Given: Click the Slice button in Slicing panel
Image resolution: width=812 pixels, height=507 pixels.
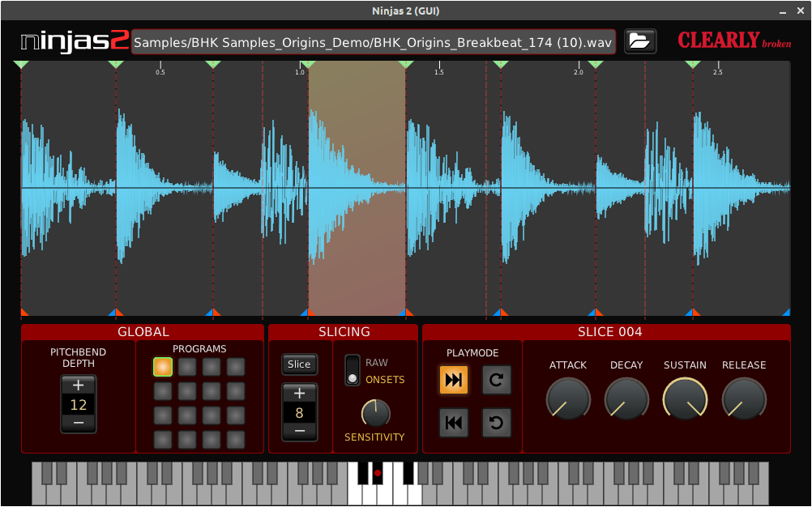Looking at the screenshot, I should click(299, 364).
